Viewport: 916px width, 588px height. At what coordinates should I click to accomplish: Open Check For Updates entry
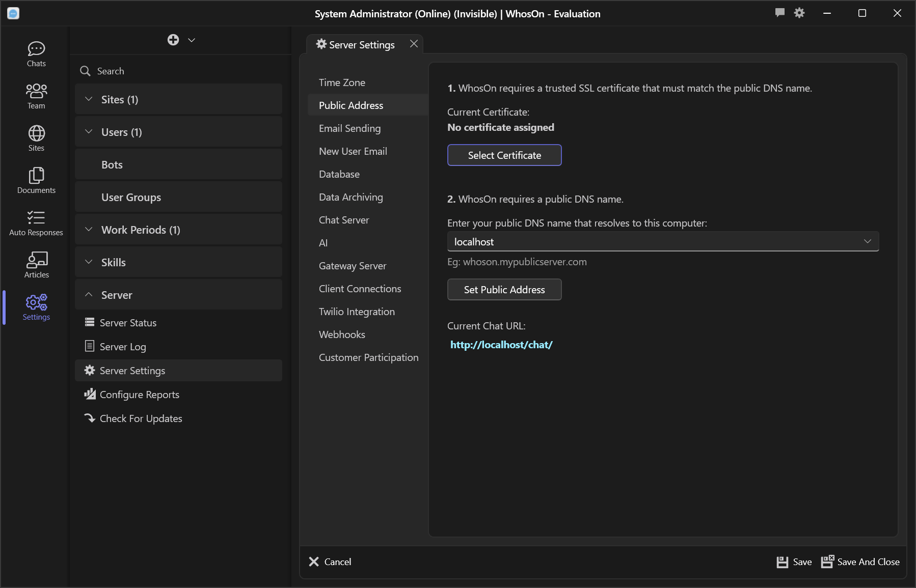click(x=178, y=418)
